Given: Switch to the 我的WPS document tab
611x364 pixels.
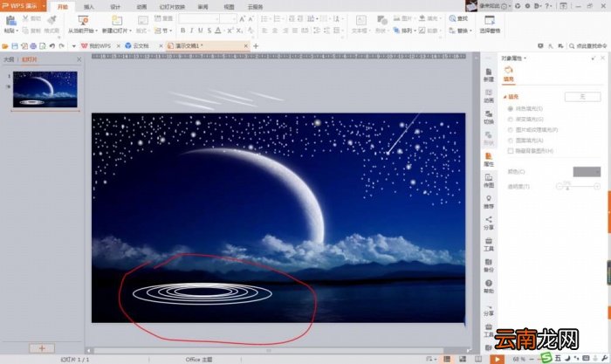Looking at the screenshot, I should [100, 46].
